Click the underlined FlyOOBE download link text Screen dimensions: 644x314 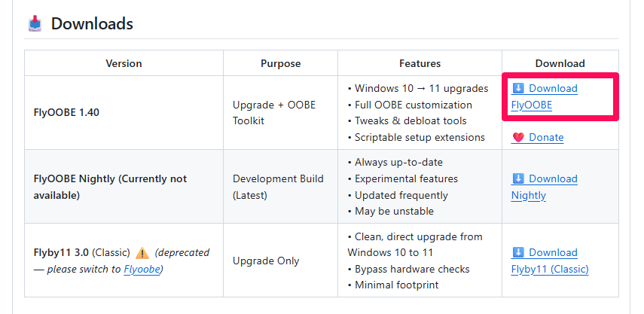pyautogui.click(x=531, y=105)
